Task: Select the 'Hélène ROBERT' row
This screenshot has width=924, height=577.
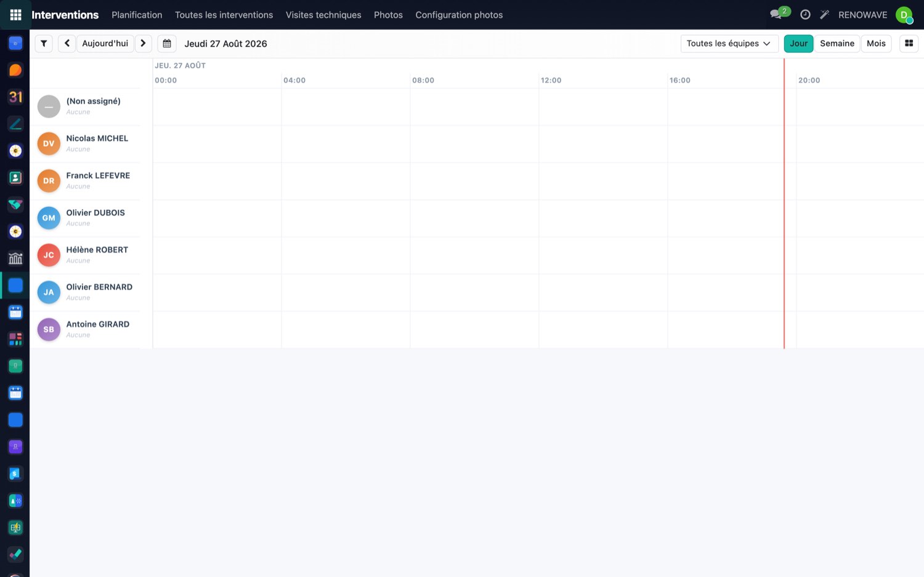Action: click(85, 255)
